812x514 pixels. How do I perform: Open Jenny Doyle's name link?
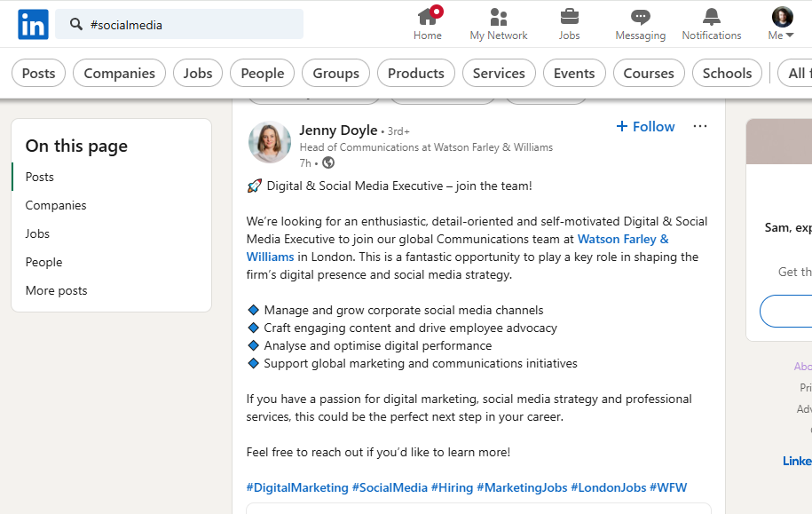(338, 130)
